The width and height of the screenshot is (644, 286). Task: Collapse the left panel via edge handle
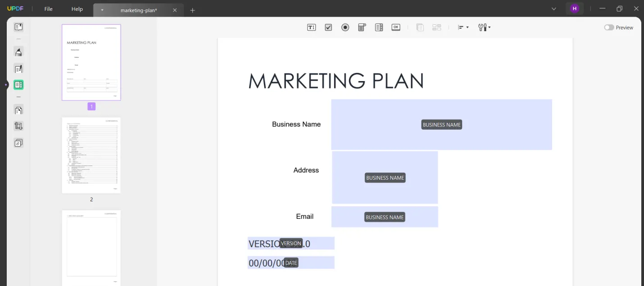(6, 85)
